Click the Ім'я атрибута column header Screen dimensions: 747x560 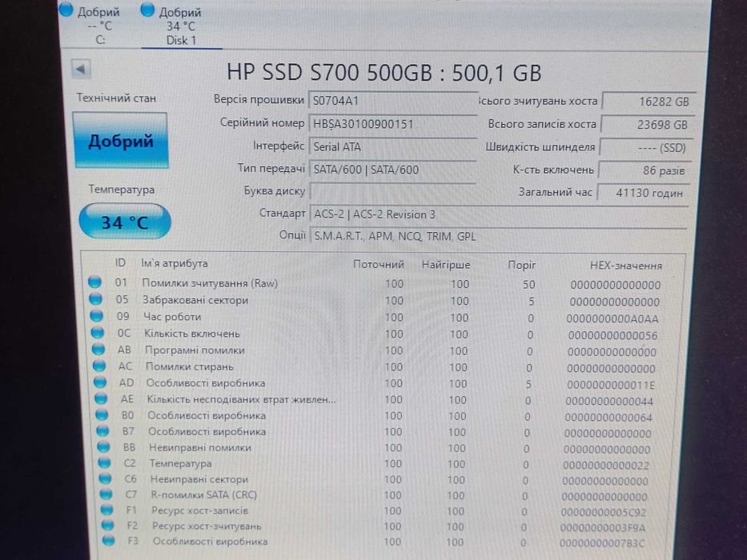tap(175, 263)
